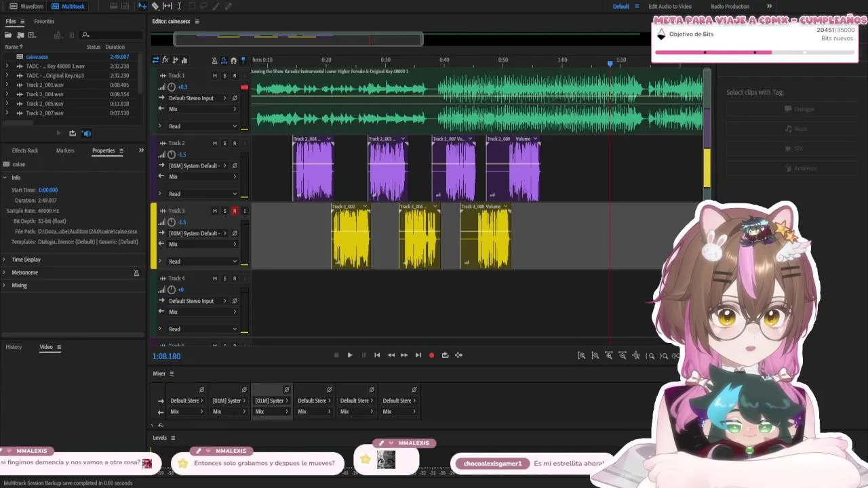
Task: Move playhead to next marker
Action: pos(418,355)
